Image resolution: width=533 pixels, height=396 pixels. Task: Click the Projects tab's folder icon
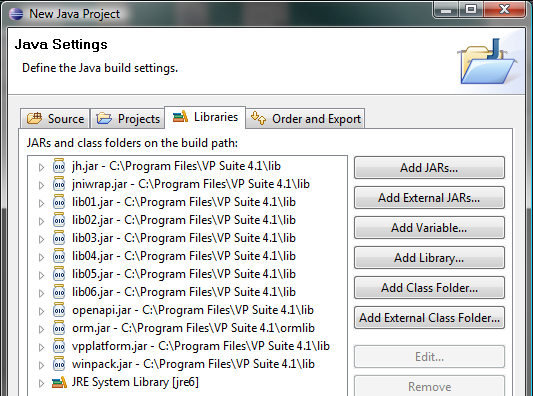(x=104, y=118)
